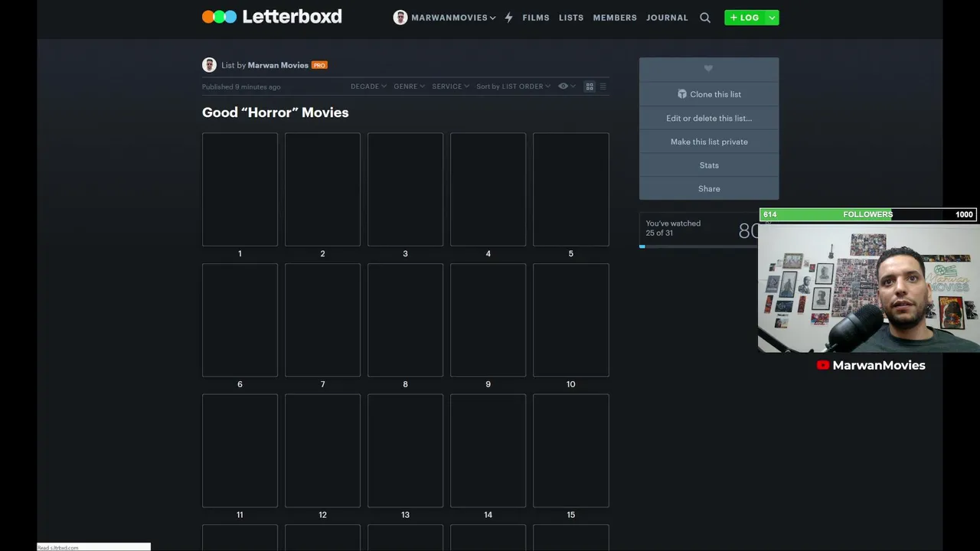This screenshot has height=551, width=980.
Task: Open film poster number 13
Action: pyautogui.click(x=405, y=451)
